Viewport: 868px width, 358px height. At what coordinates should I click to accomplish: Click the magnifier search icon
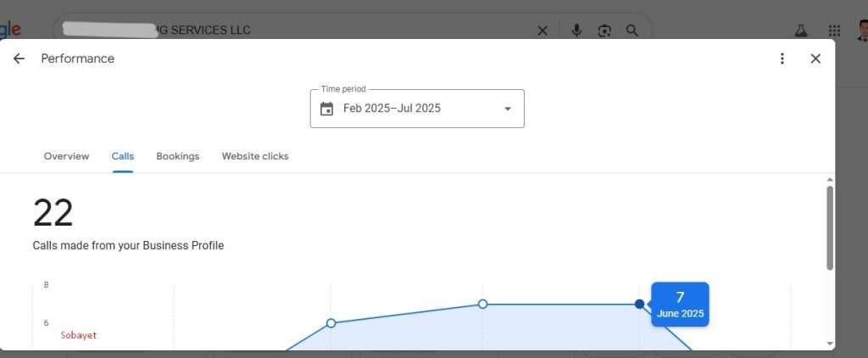click(632, 31)
